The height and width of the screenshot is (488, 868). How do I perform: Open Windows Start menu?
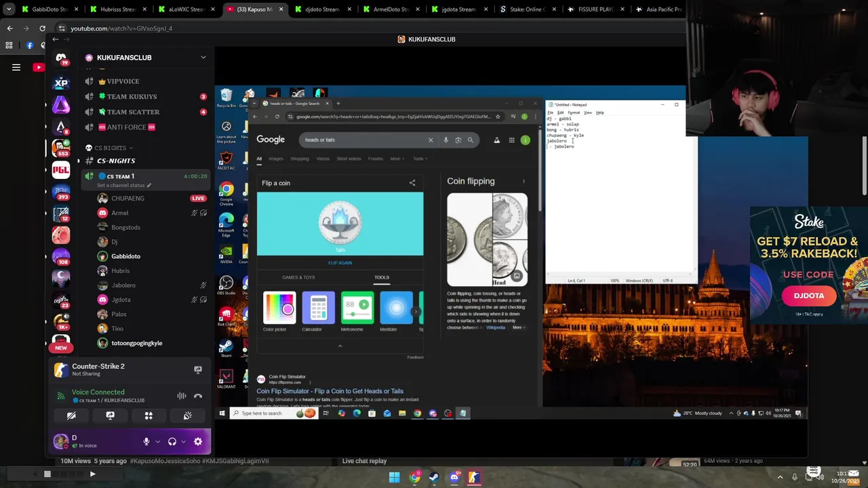click(x=394, y=477)
